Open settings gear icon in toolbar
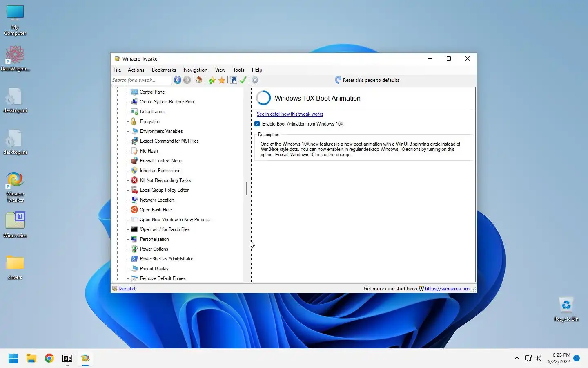 click(255, 80)
